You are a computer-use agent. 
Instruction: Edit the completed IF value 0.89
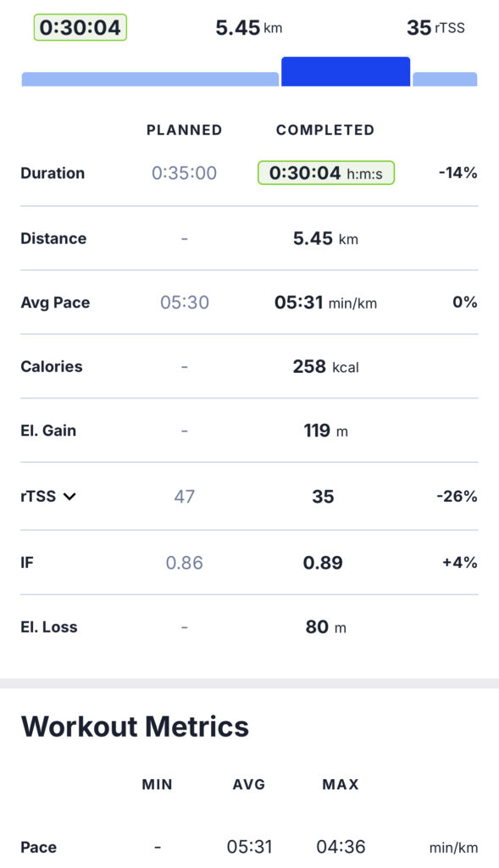pyautogui.click(x=323, y=563)
